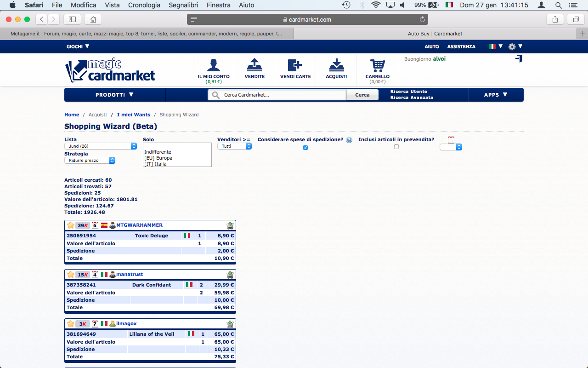Image resolution: width=588 pixels, height=368 pixels.
Task: Open the dropdown beneath the calendar icon
Action: pyautogui.click(x=451, y=147)
